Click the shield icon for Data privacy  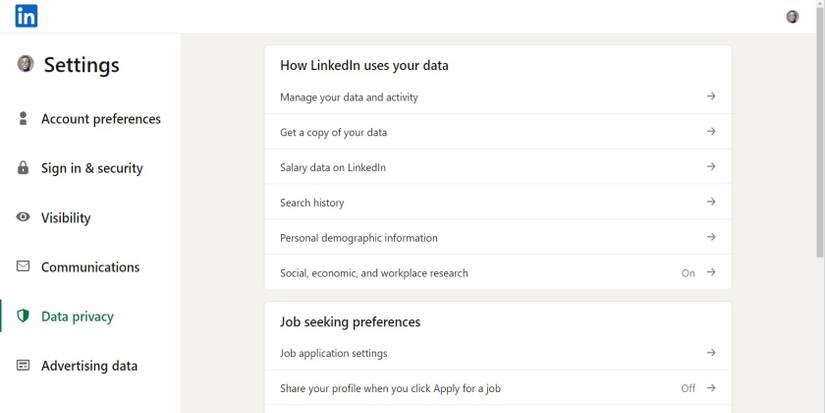click(x=23, y=316)
